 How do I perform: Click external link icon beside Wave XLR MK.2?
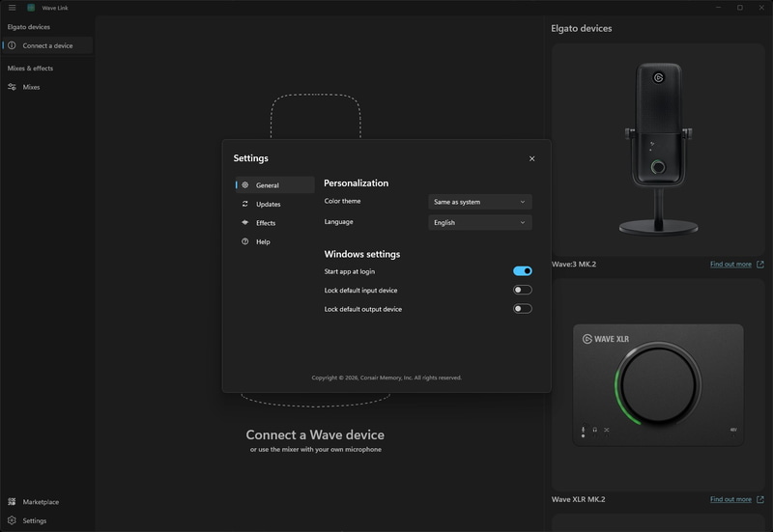pyautogui.click(x=760, y=499)
